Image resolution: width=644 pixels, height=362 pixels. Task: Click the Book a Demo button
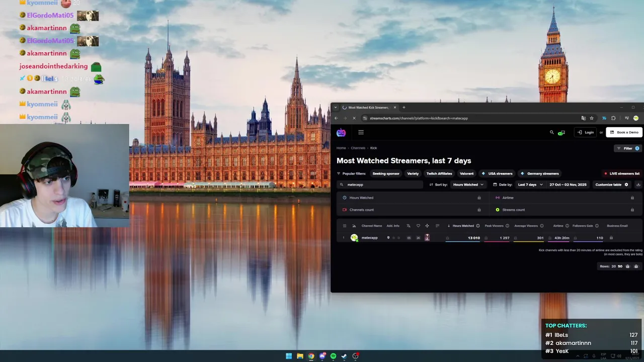(624, 132)
